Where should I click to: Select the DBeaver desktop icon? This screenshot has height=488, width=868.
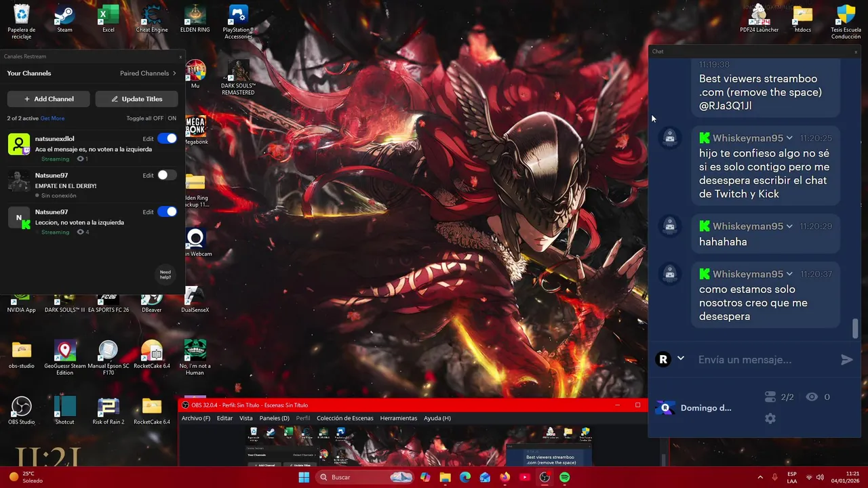click(x=151, y=304)
